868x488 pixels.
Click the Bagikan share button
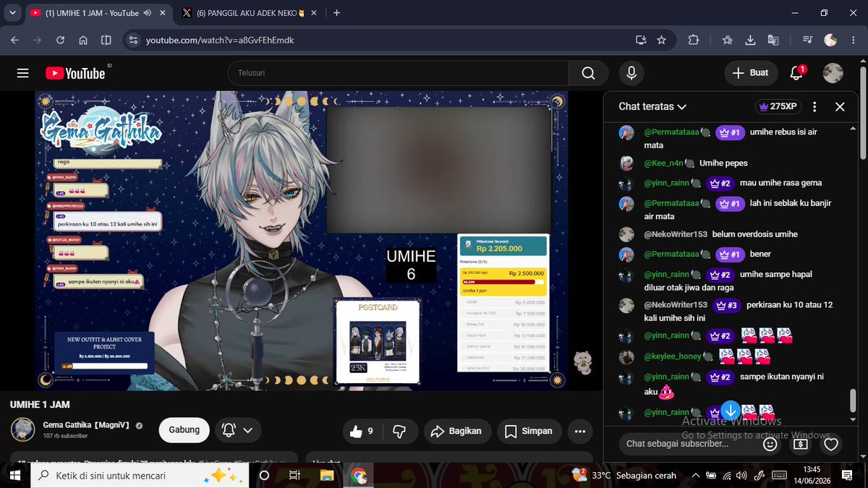458,431
